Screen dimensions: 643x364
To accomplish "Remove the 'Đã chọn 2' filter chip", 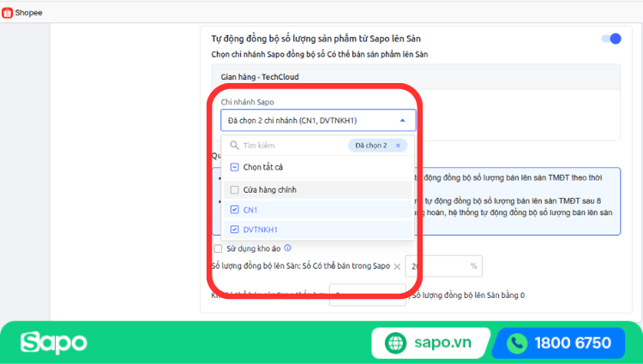I will pyautogui.click(x=398, y=146).
